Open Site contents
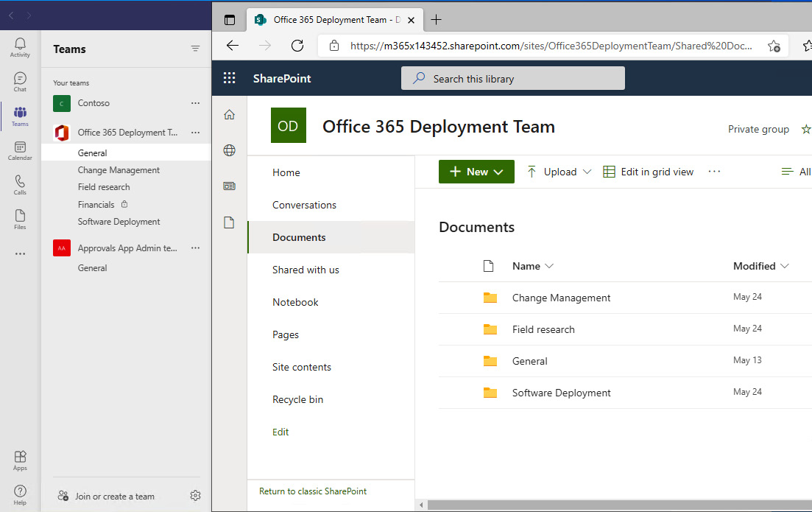 coord(301,368)
